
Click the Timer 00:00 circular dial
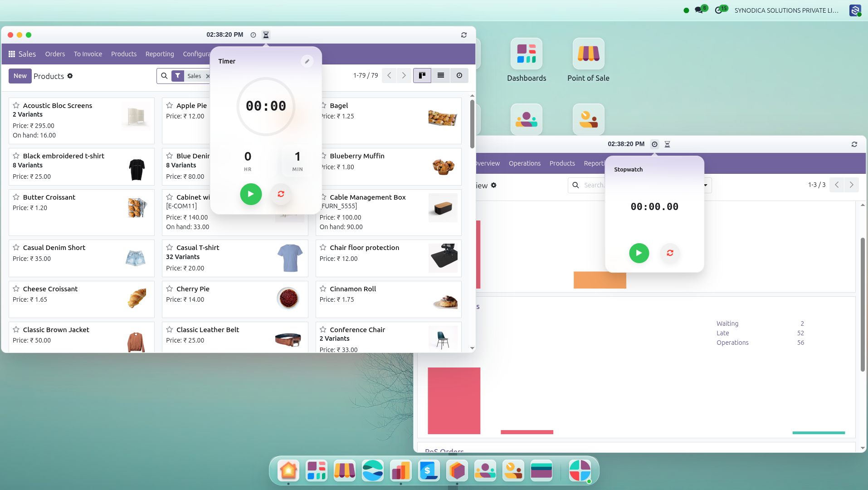266,106
